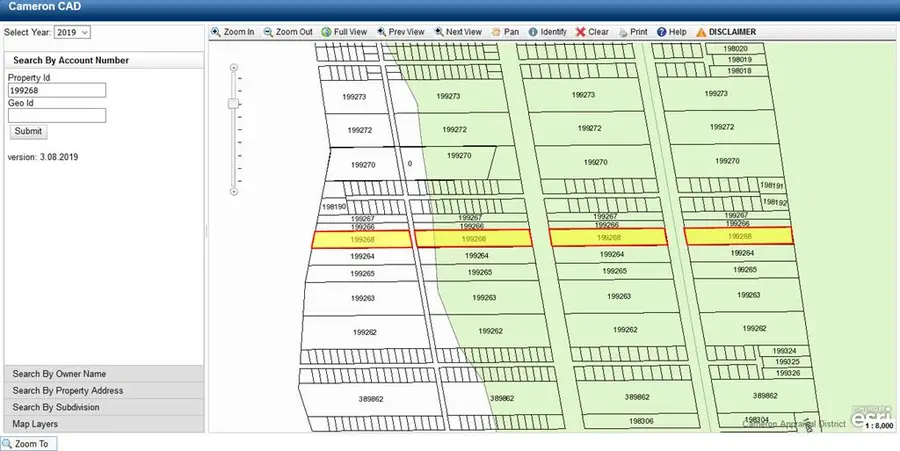Open the Help page
This screenshot has width=900, height=451.
672,32
